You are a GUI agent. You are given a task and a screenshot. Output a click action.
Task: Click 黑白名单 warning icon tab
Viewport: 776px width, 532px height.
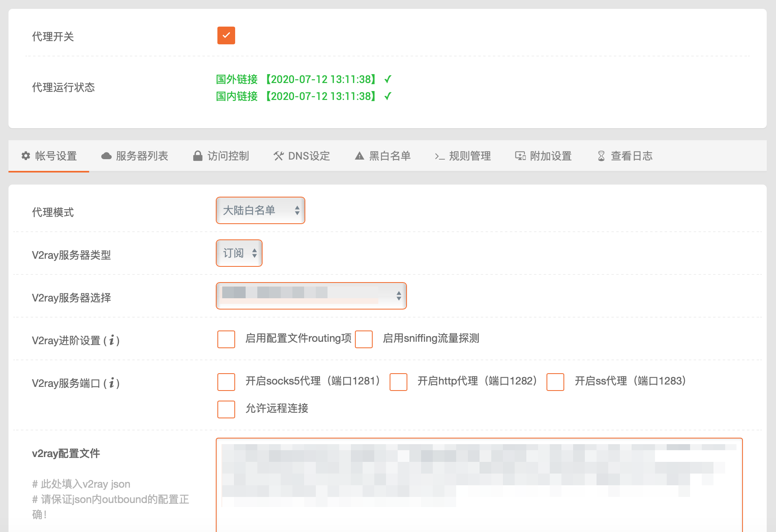386,156
